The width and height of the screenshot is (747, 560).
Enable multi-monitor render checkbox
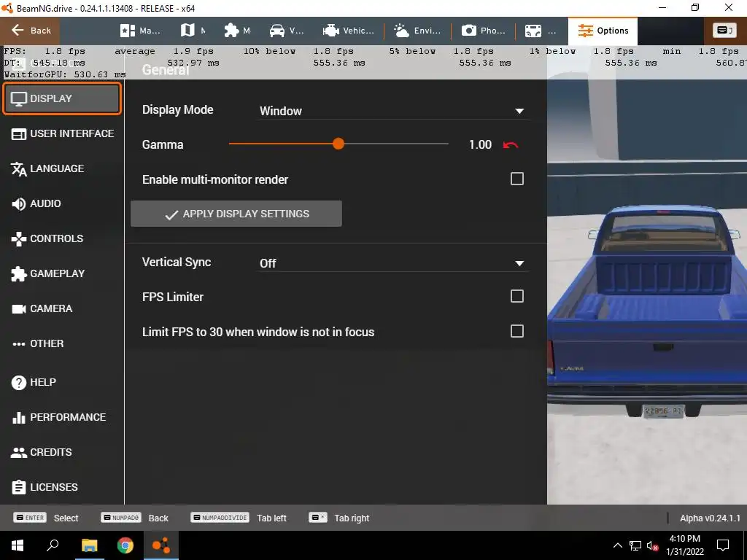click(517, 179)
